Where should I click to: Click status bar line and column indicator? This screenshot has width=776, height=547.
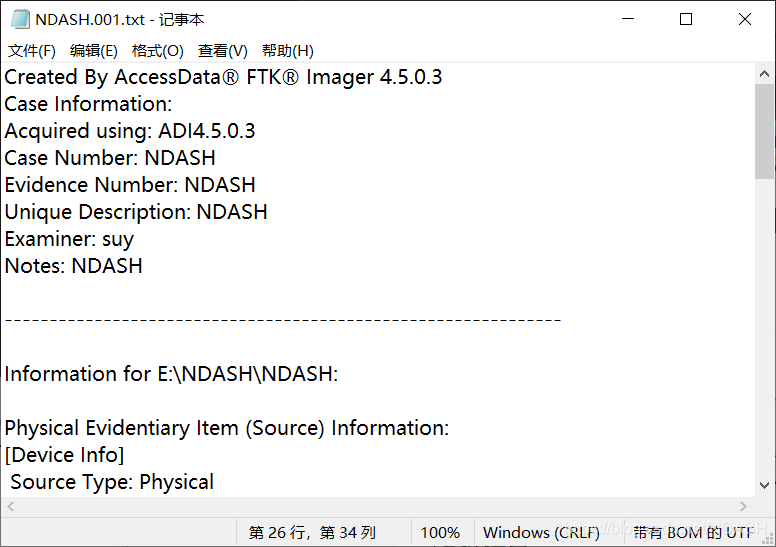point(312,533)
